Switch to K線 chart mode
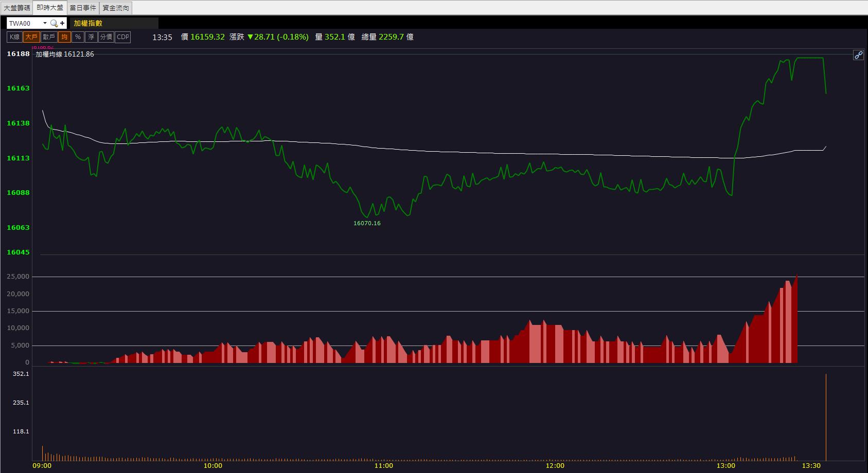The width and height of the screenshot is (868, 473). [14, 37]
